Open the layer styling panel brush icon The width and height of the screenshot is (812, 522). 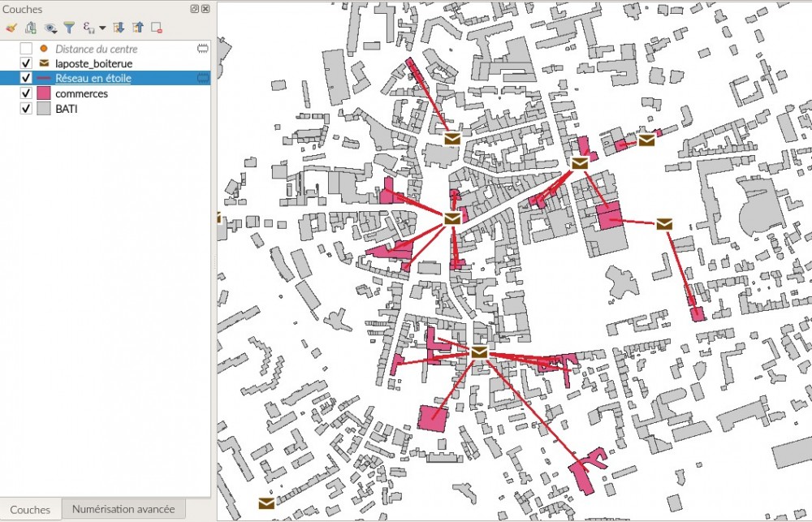(11, 28)
